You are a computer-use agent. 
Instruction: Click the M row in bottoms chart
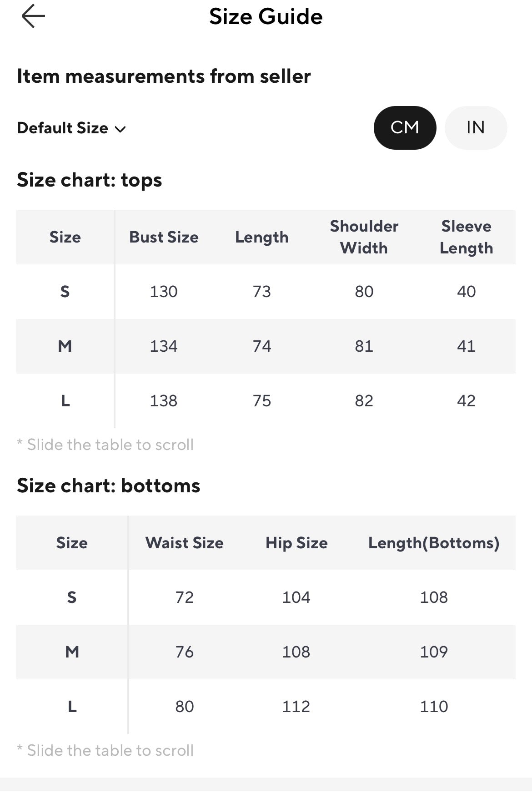pos(266,652)
